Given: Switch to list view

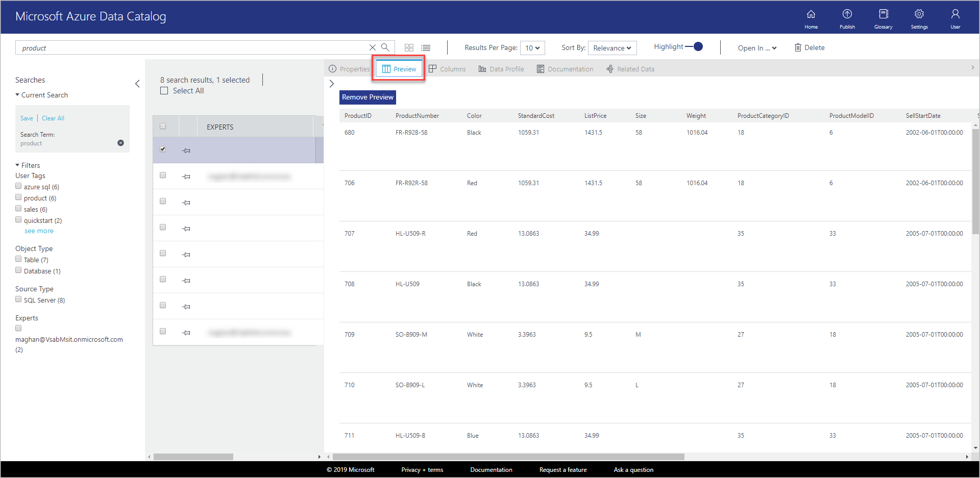Looking at the screenshot, I should coord(426,47).
